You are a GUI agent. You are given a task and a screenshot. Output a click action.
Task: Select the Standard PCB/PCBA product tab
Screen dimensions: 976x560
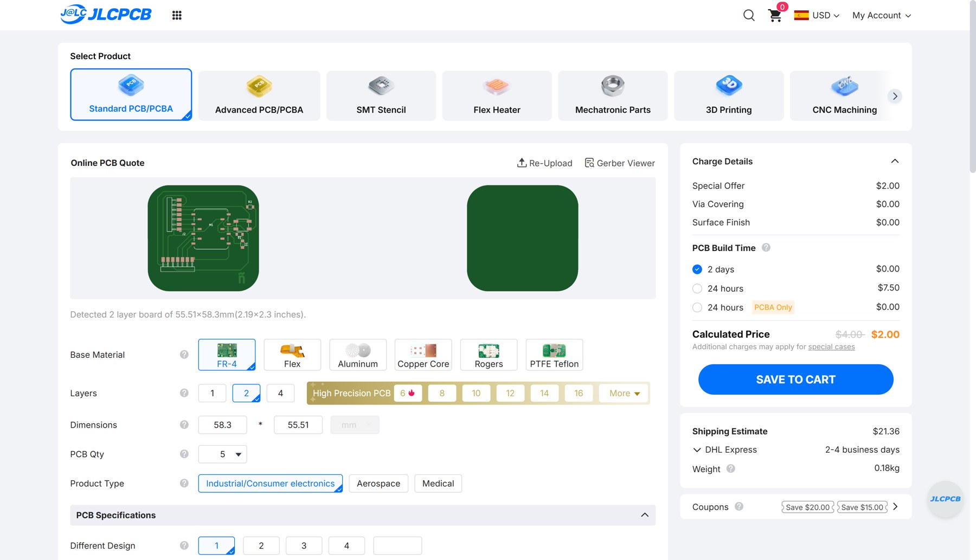131,95
